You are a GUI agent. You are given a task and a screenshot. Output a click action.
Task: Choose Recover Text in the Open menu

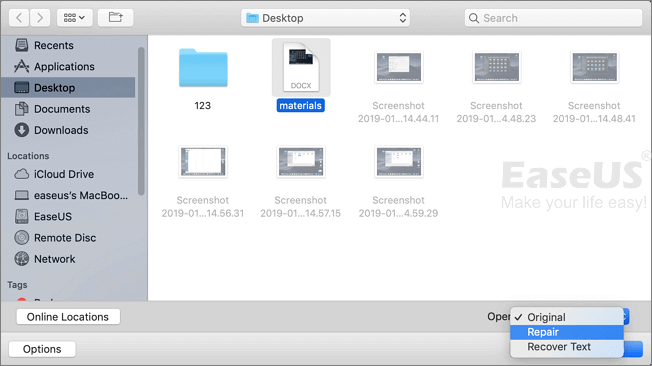click(x=567, y=347)
